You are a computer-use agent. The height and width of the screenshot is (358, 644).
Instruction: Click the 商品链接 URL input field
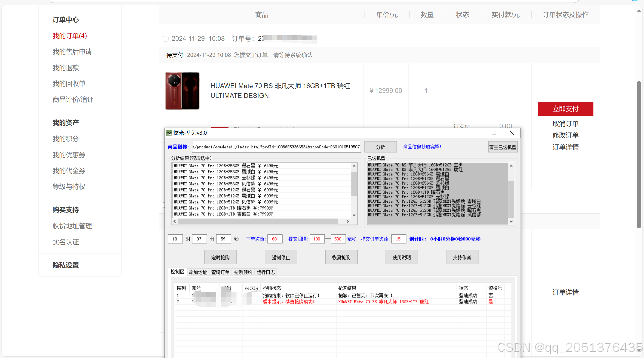coord(276,147)
